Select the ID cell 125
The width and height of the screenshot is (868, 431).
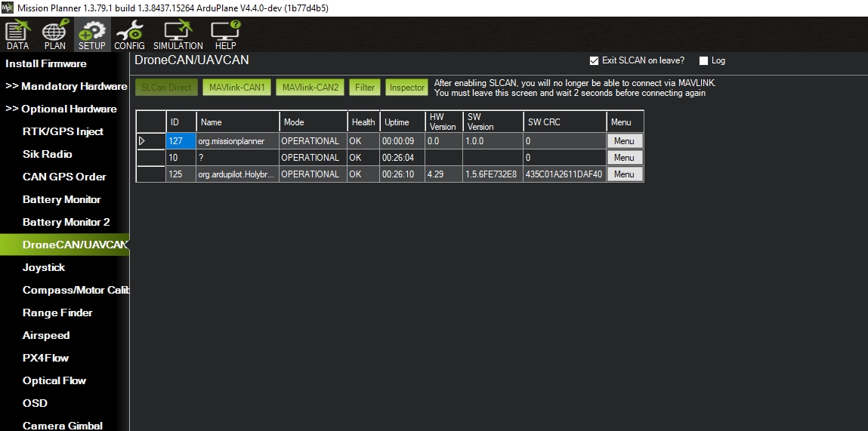click(181, 174)
